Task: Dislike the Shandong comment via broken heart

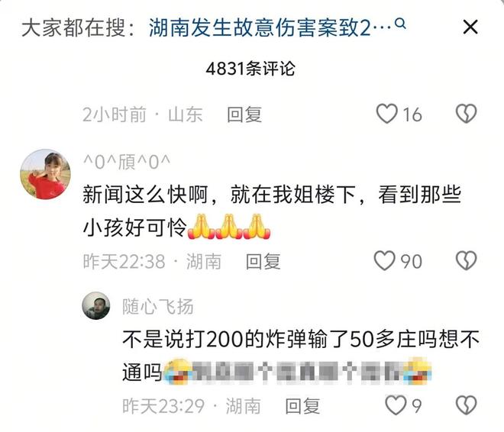Action: 466,114
